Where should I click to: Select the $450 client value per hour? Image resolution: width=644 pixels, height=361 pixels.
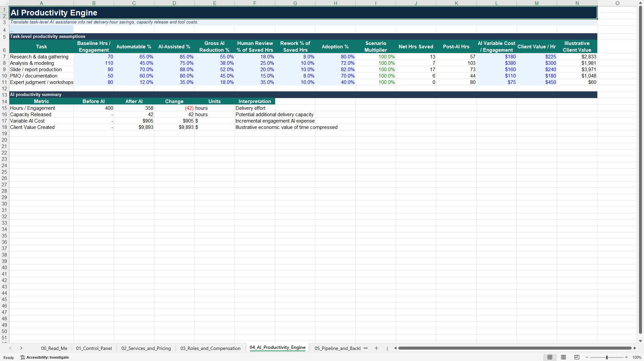pos(537,82)
